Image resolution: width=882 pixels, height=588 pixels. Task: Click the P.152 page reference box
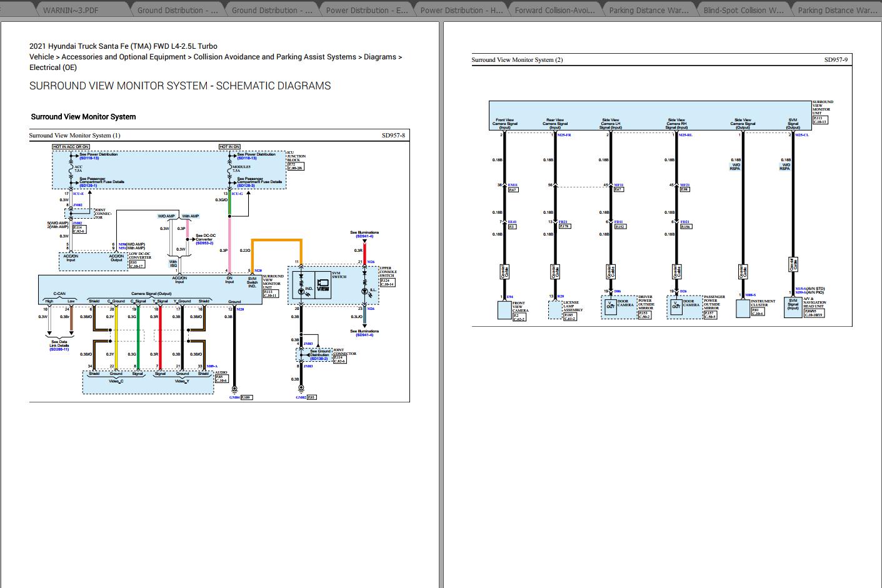point(619,226)
